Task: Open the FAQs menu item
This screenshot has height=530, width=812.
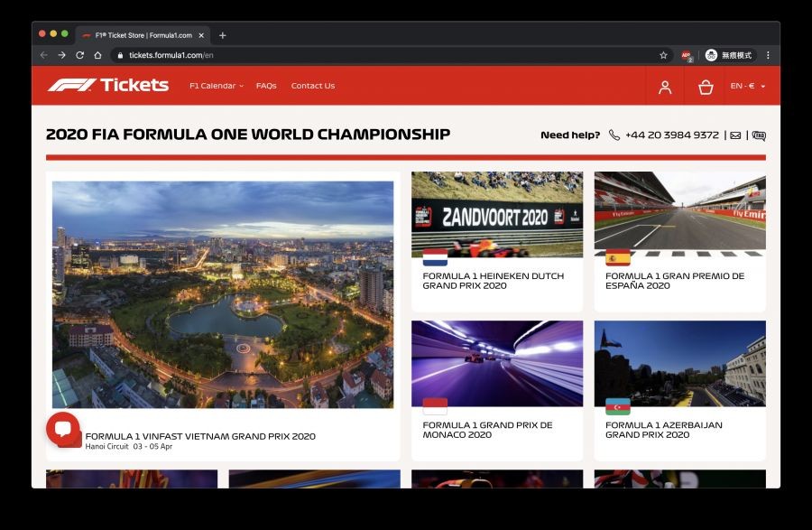Action: 266,86
